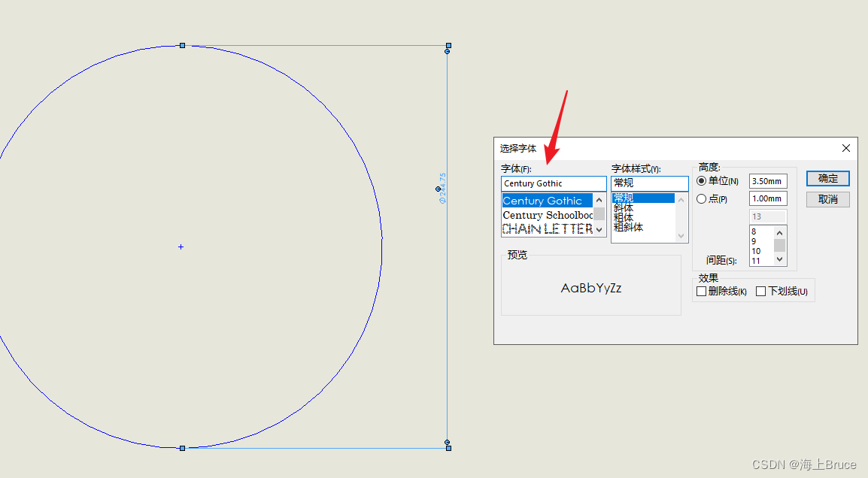Viewport: 868px width, 478px height.
Task: Choose size 8 in the point list
Action: pos(761,231)
